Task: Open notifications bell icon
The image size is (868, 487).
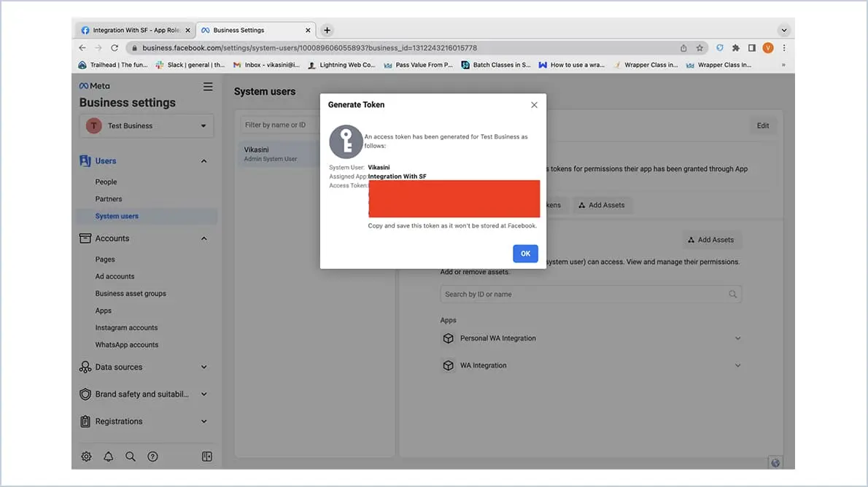Action: click(109, 456)
